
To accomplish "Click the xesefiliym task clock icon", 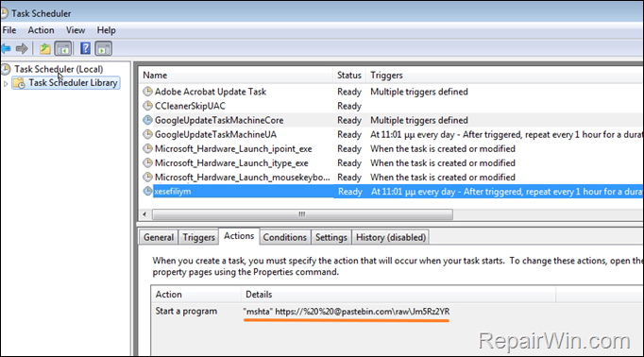I will click(147, 191).
